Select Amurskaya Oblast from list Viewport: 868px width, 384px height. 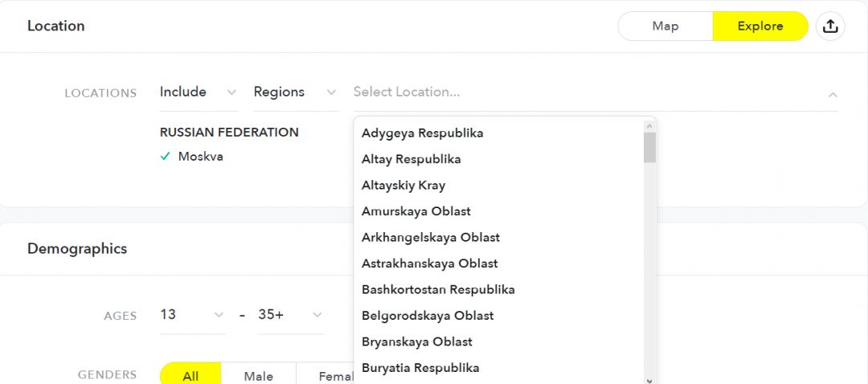tap(499, 211)
